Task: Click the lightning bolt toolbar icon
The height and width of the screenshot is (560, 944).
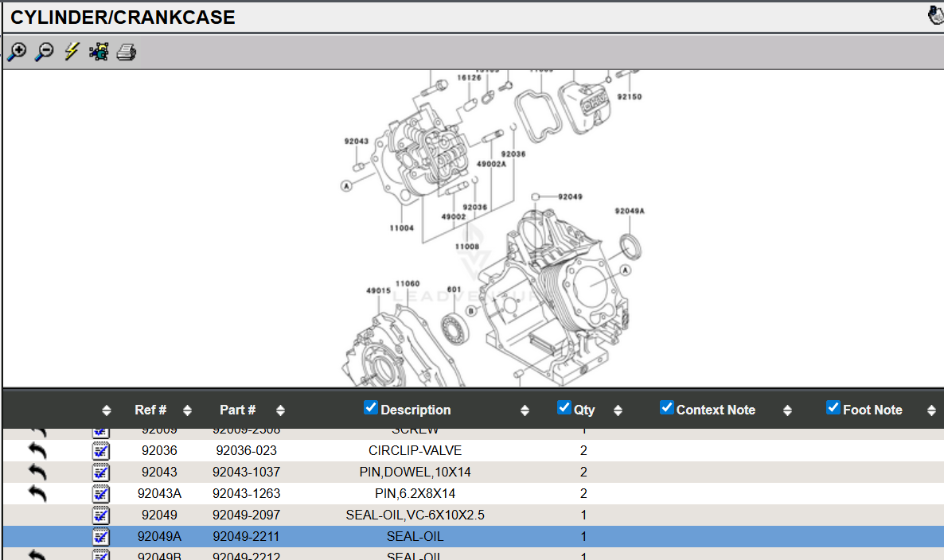Action: pyautogui.click(x=72, y=52)
